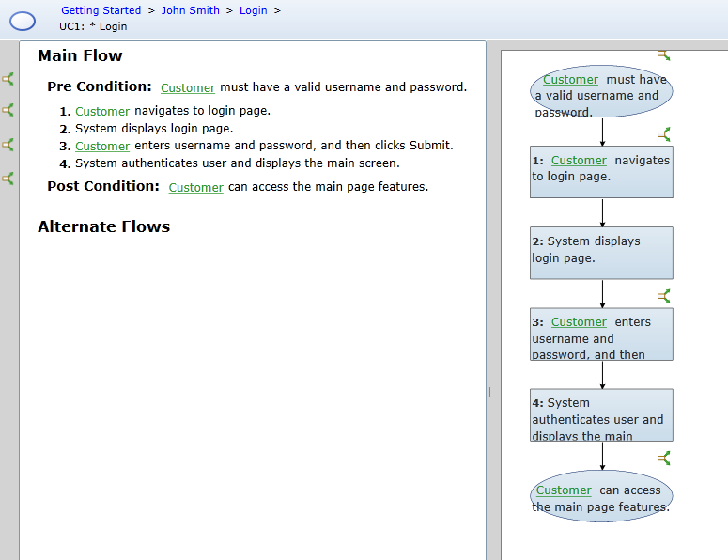Click the second branch icon in left gutter
Screen dimensions: 728x560
click(8, 110)
